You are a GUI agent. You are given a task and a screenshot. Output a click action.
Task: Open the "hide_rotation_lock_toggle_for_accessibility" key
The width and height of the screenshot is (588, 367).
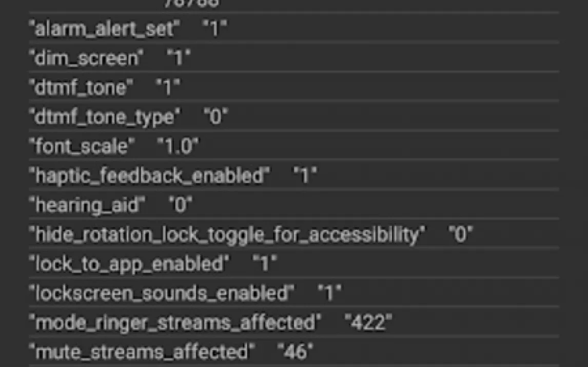(227, 235)
